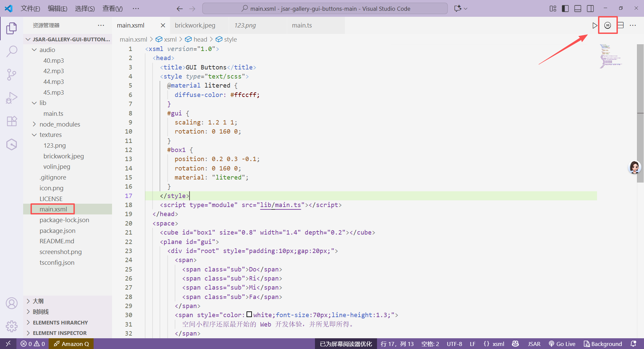
Task: Toggle the Secondary Side Bar
Action: point(590,9)
